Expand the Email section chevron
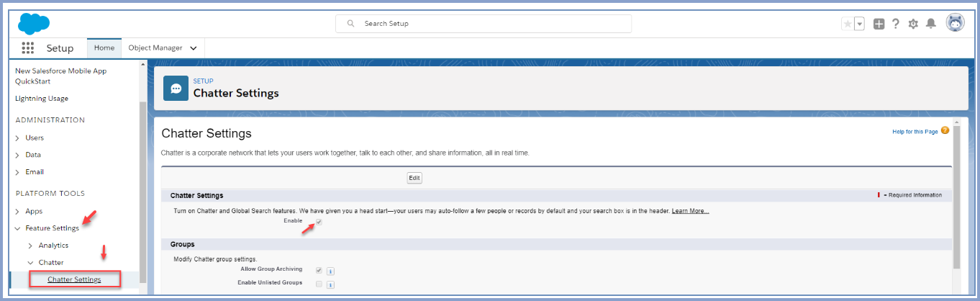980x301 pixels. tap(17, 172)
